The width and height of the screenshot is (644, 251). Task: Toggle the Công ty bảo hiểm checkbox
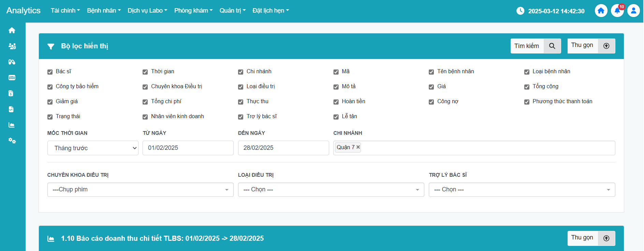click(50, 87)
